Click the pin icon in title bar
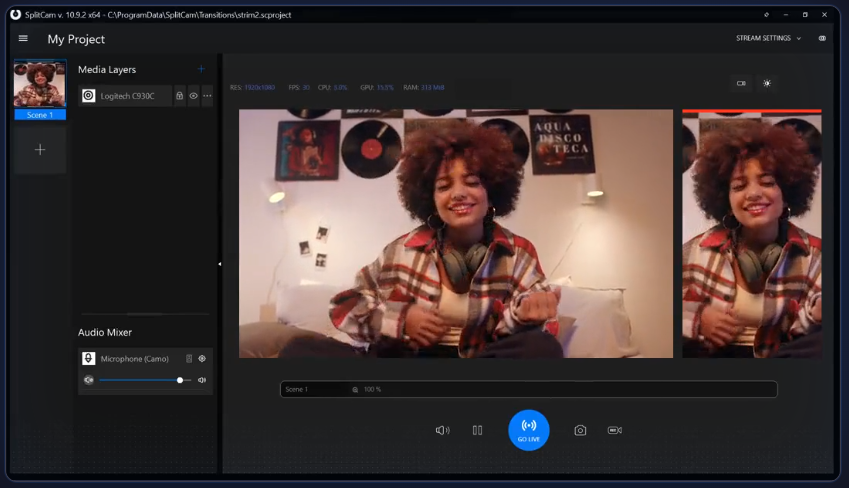 pos(766,15)
